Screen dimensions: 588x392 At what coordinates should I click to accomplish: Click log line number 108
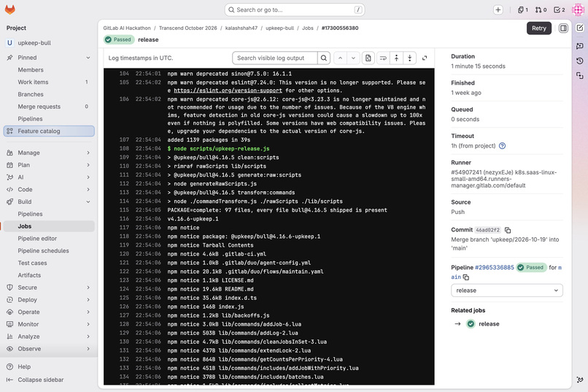[124, 148]
